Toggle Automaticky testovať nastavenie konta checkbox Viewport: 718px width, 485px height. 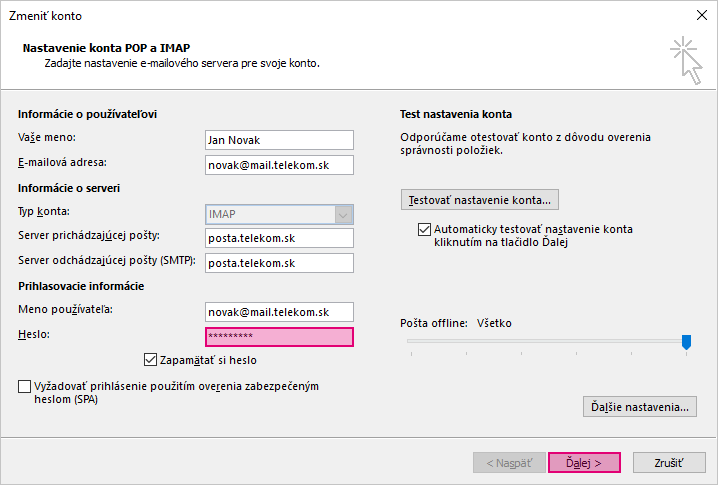pos(424,229)
